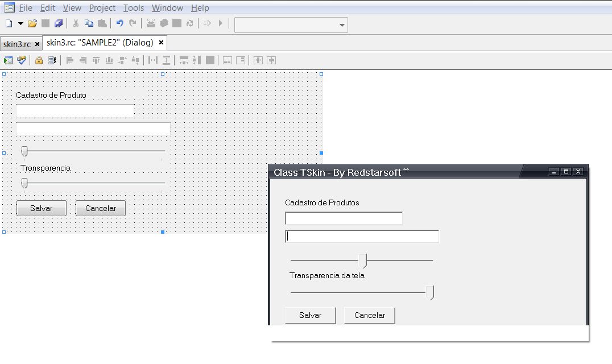Open the Window menu

(x=167, y=8)
